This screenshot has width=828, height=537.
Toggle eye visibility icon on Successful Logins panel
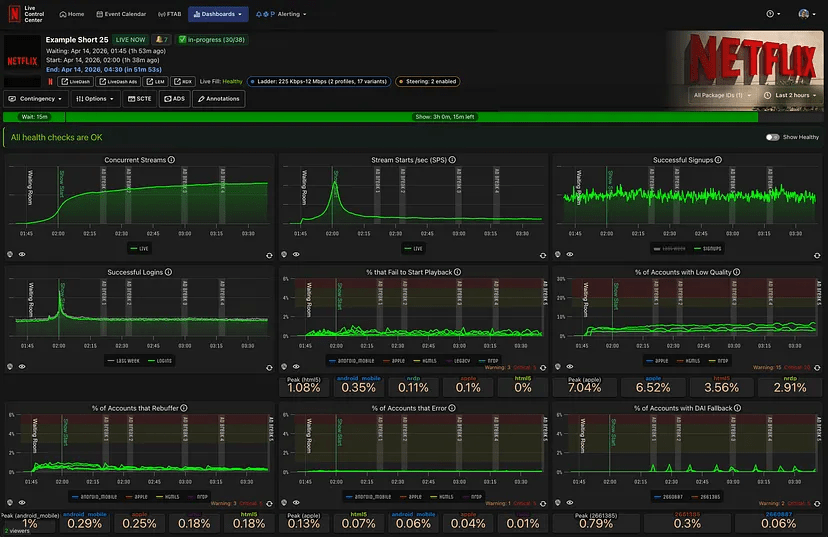pyautogui.click(x=22, y=365)
